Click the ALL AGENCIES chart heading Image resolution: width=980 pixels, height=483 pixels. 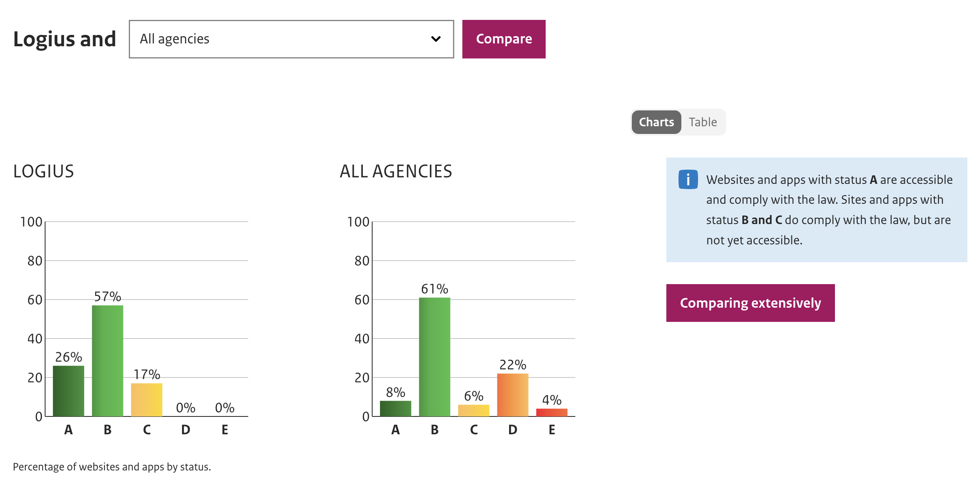396,171
